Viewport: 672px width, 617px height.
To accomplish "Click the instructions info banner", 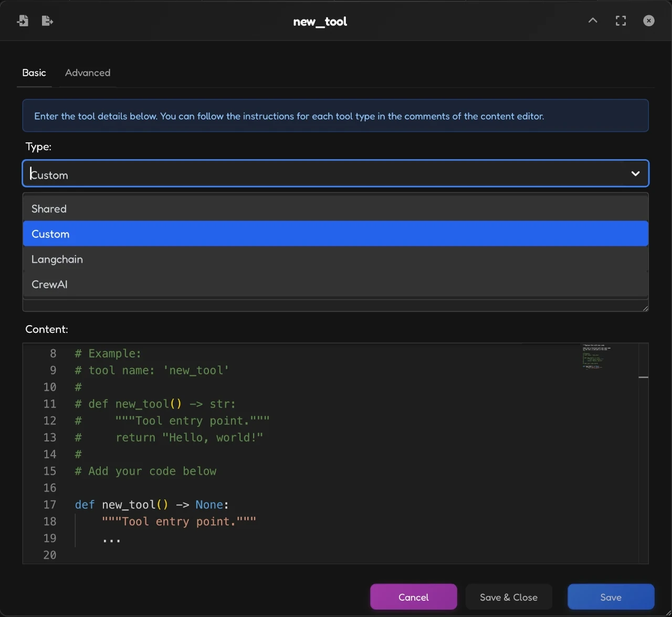I will tap(335, 116).
